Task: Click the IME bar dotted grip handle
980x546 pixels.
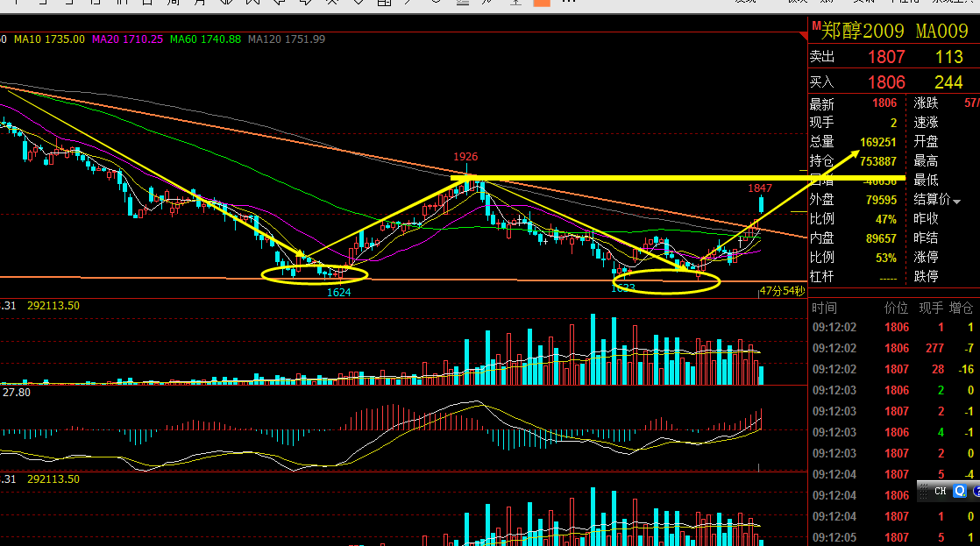Action: point(924,492)
